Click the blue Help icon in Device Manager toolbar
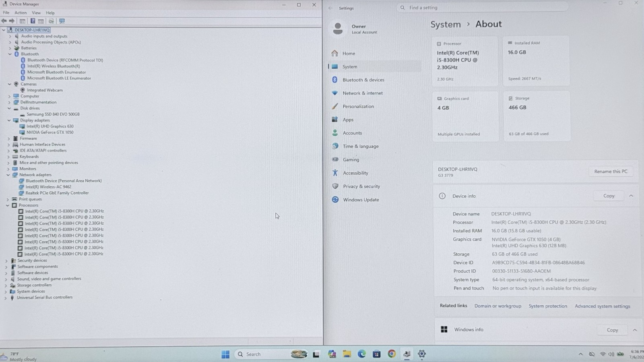This screenshot has height=362, width=644. pos(33,21)
